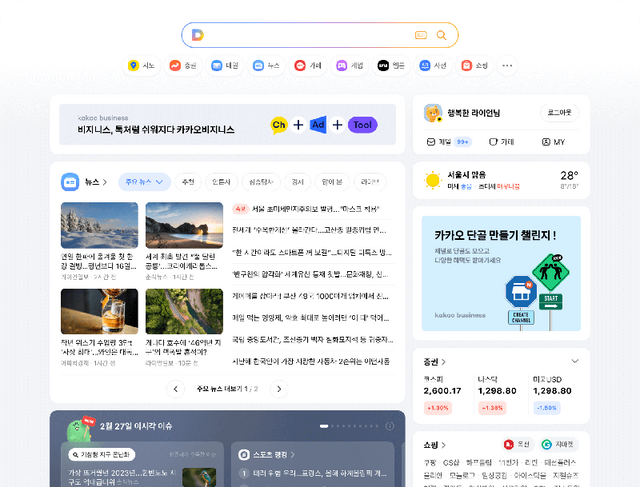Go to next news page arrow

coord(279,388)
